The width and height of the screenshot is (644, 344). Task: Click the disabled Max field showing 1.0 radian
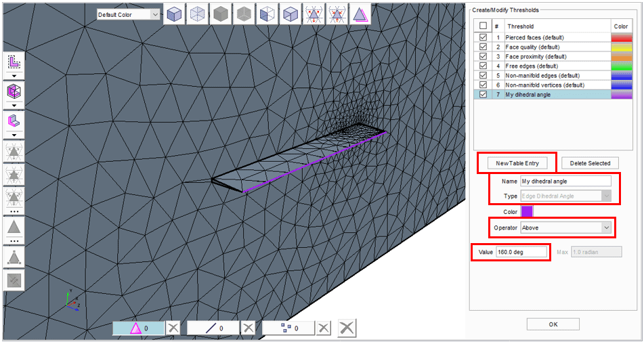tap(597, 252)
